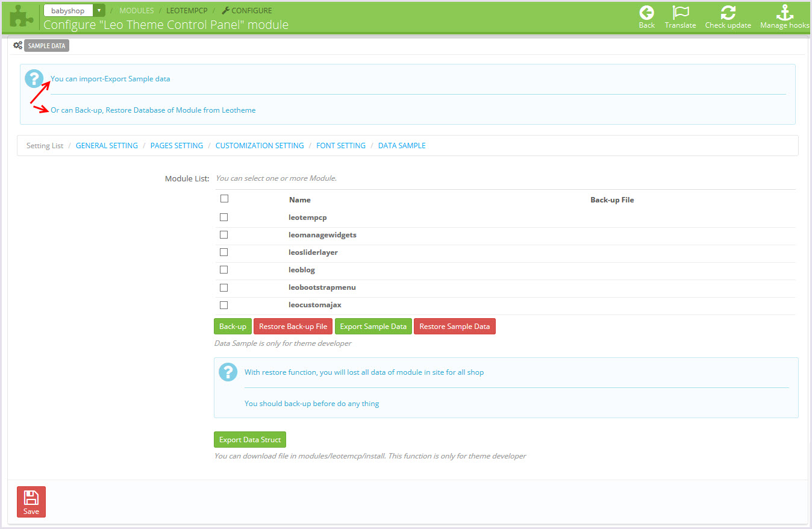Click the Back-up File column header

pos(612,199)
